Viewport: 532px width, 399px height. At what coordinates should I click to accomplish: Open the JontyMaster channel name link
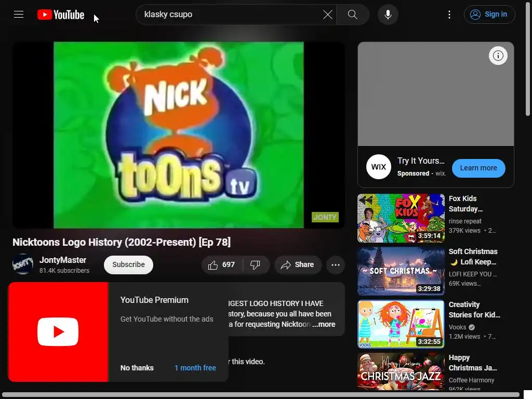coord(63,260)
